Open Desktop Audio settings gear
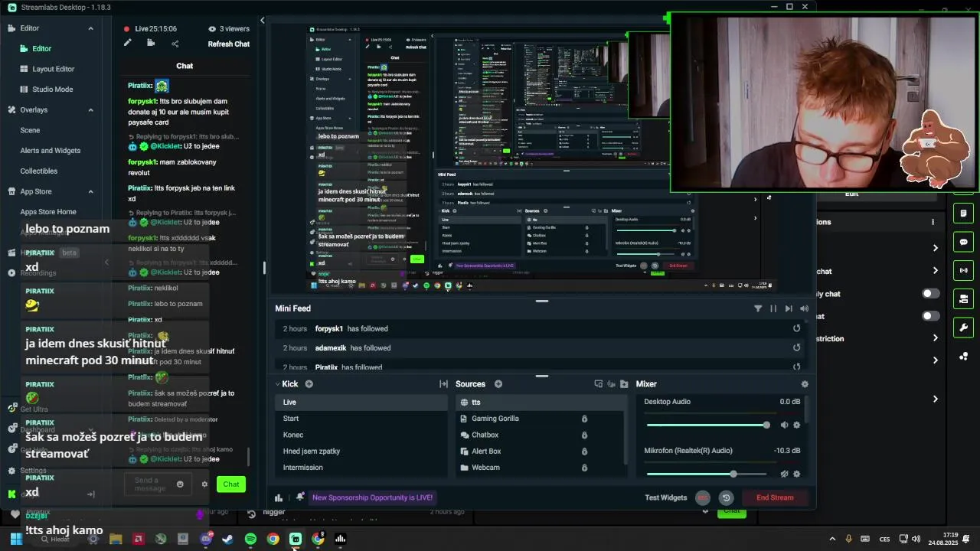Screen dimensions: 980x551 click(796, 425)
